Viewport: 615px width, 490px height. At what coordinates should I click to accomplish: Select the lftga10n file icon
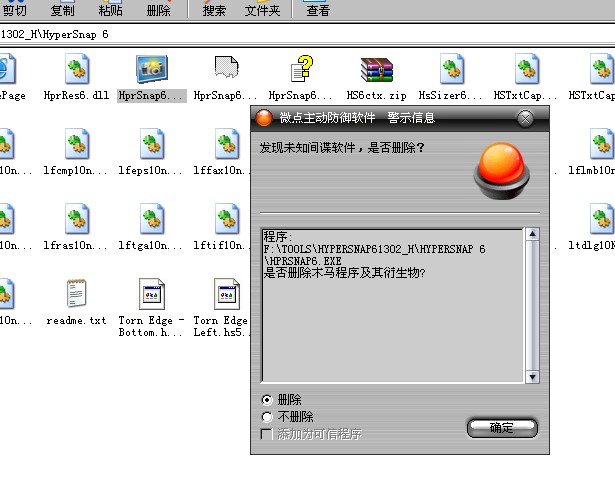click(152, 219)
